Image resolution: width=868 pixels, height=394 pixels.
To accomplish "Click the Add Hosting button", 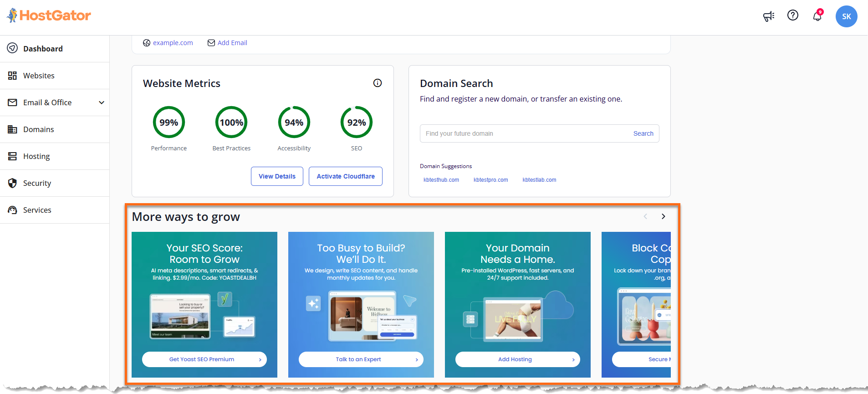I will pos(518,359).
